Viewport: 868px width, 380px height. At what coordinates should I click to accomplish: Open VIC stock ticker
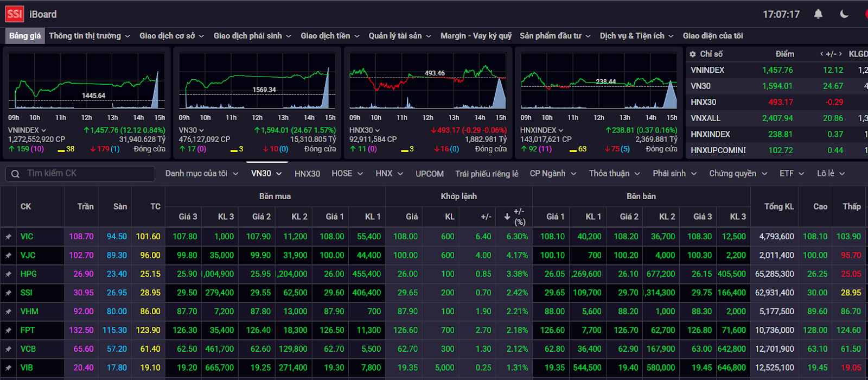27,237
